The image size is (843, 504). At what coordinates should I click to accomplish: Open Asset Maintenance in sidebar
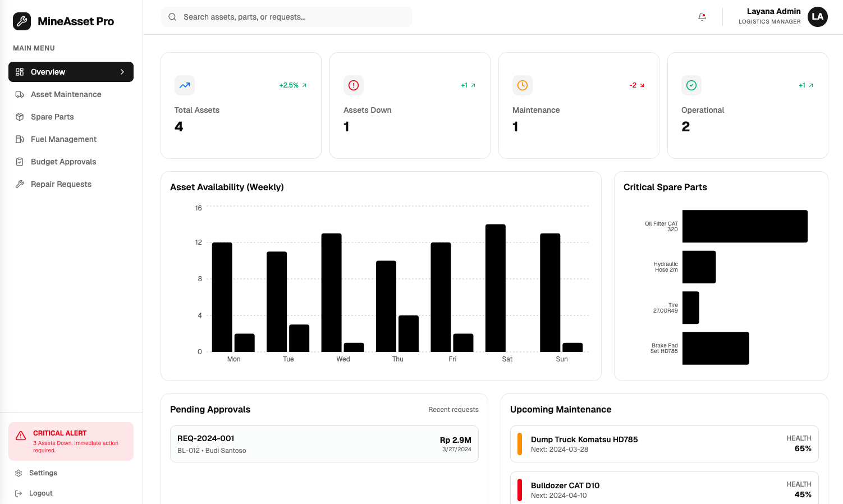[66, 94]
